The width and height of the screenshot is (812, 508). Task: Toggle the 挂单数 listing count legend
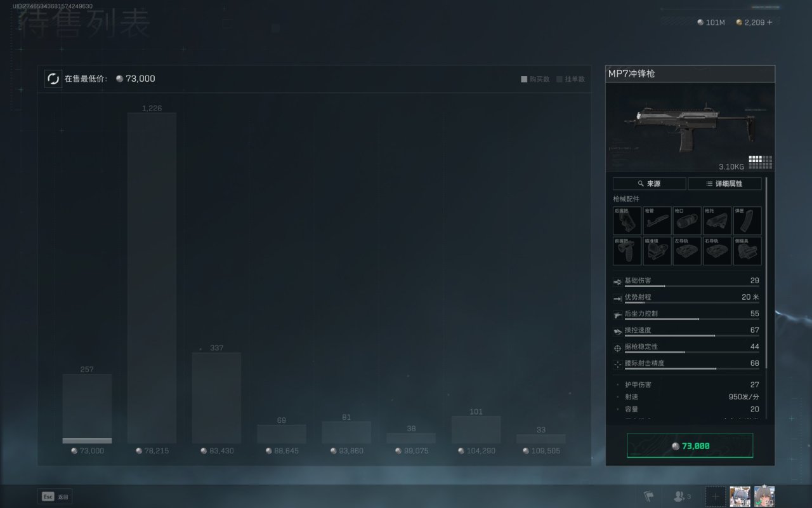pyautogui.click(x=570, y=79)
